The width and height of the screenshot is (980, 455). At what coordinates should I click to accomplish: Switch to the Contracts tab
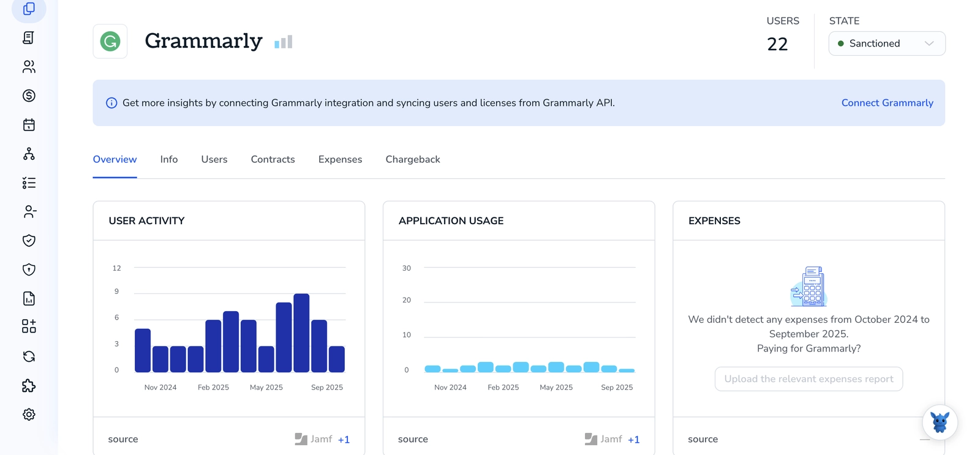coord(273,159)
